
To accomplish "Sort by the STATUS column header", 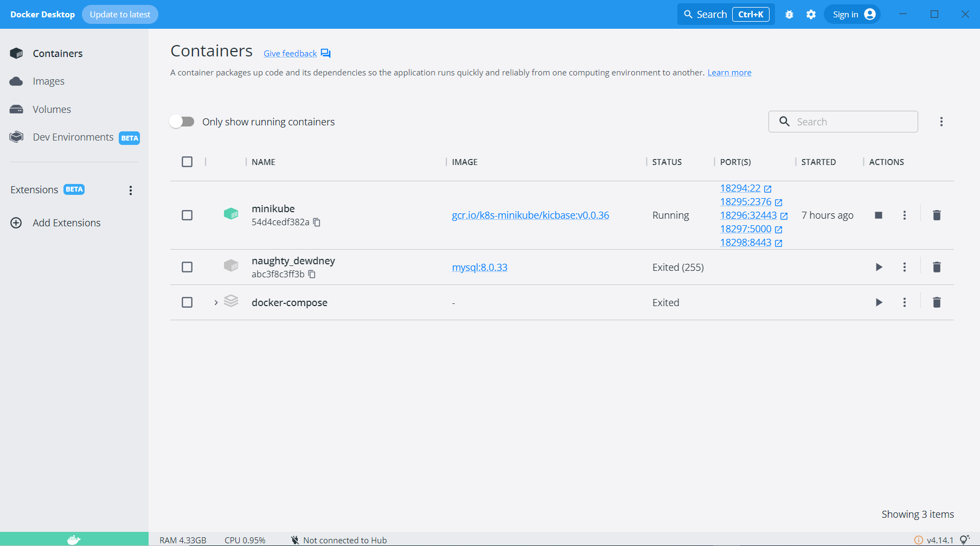I will point(667,162).
